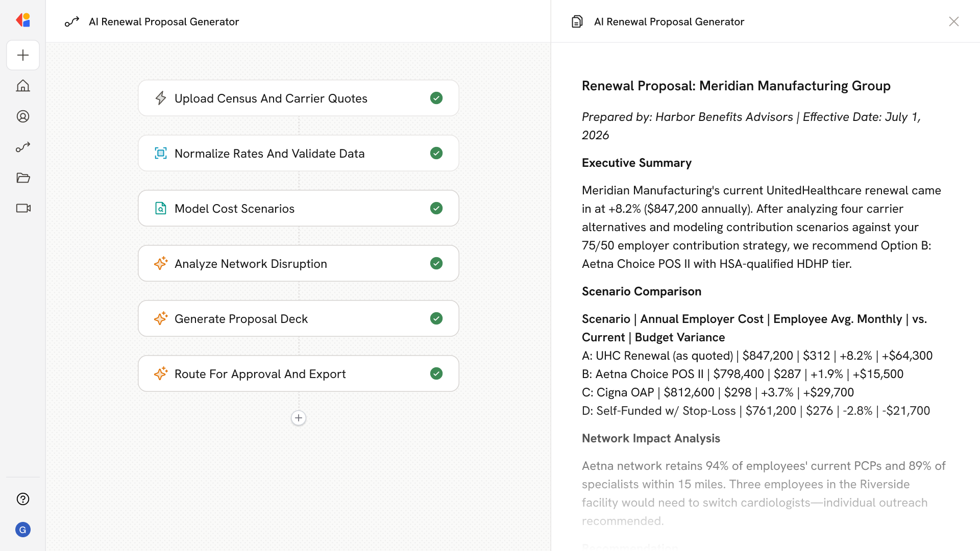Click AI Renewal Proposal Generator workflow title
980x551 pixels.
click(x=163, y=21)
